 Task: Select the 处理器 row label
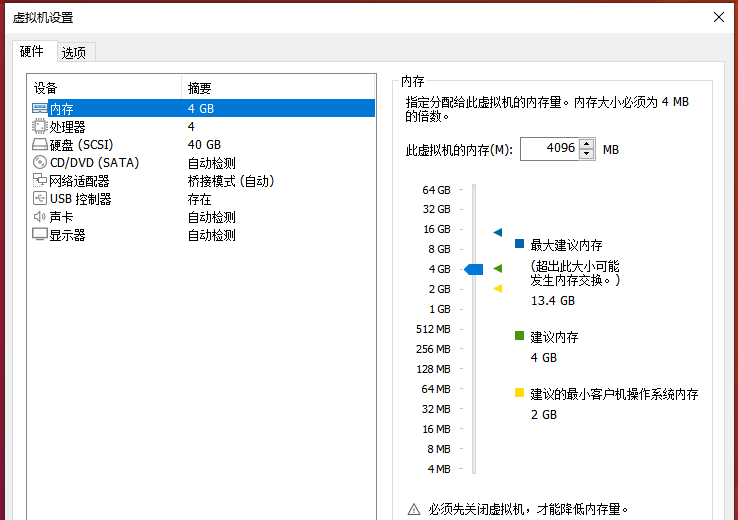tap(67, 127)
